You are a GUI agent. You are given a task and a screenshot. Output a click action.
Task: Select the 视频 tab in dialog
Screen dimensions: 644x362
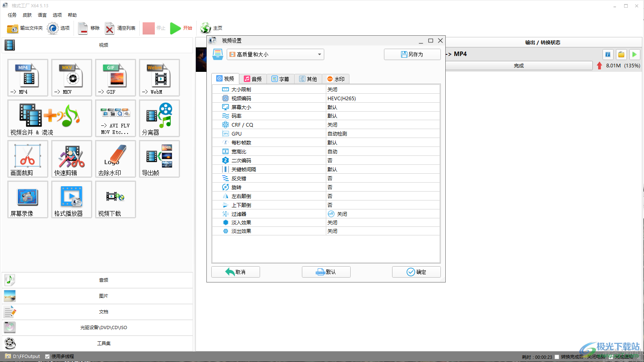pos(225,79)
